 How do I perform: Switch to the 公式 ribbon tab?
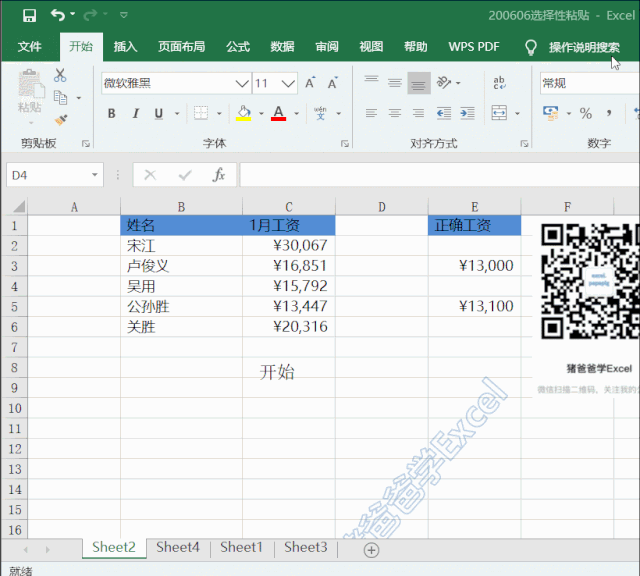(238, 47)
